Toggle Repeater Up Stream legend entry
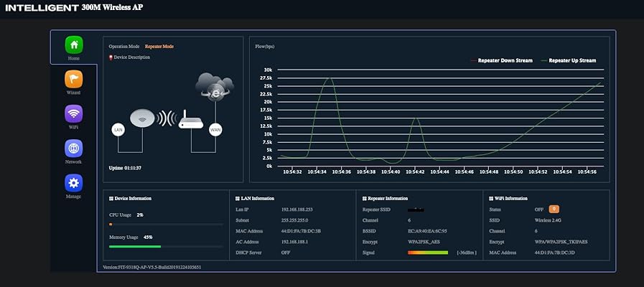 568,61
